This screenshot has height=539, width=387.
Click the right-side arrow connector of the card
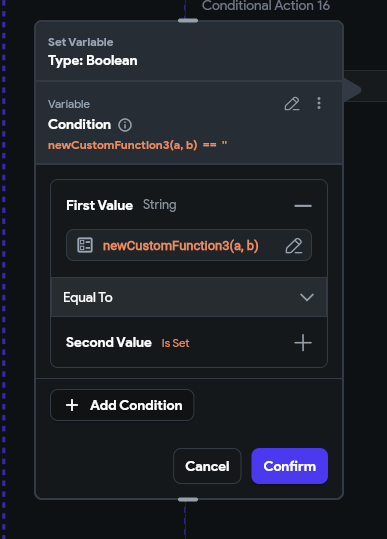pyautogui.click(x=352, y=90)
